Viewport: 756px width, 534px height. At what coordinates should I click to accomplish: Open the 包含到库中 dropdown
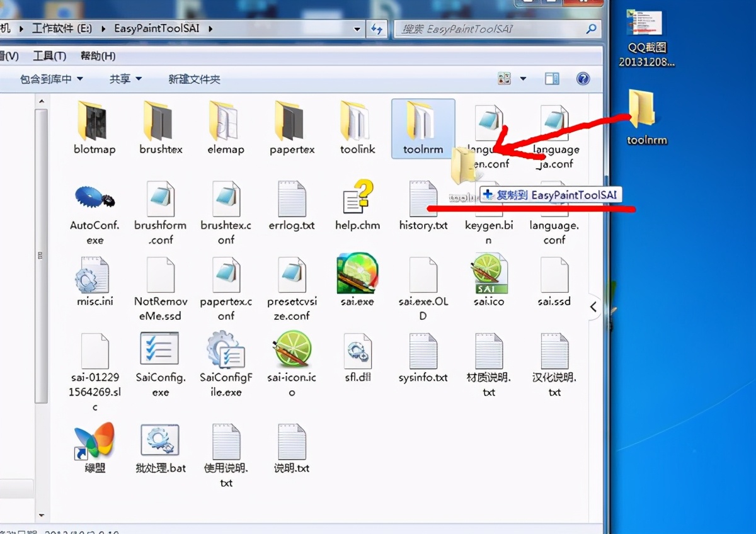pyautogui.click(x=52, y=79)
